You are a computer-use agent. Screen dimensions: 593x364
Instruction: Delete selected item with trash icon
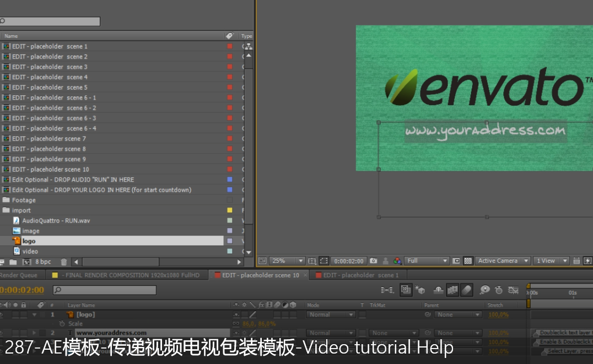click(64, 262)
